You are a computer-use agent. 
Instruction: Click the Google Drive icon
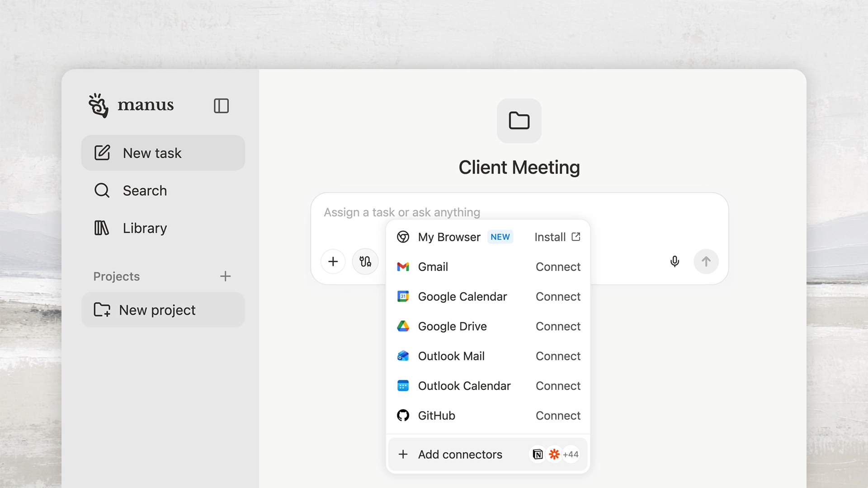[403, 326]
